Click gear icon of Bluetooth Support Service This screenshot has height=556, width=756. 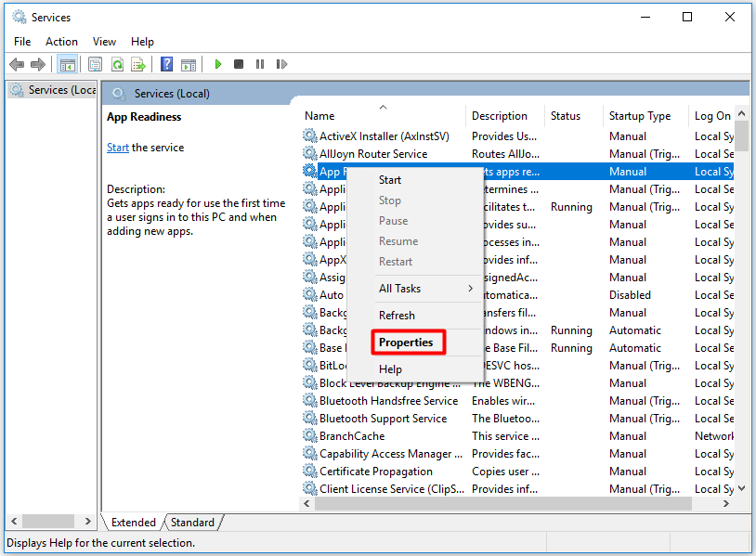pyautogui.click(x=309, y=419)
